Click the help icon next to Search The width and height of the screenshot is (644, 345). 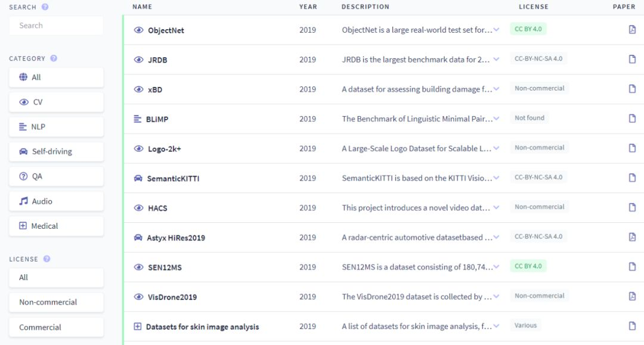point(45,7)
